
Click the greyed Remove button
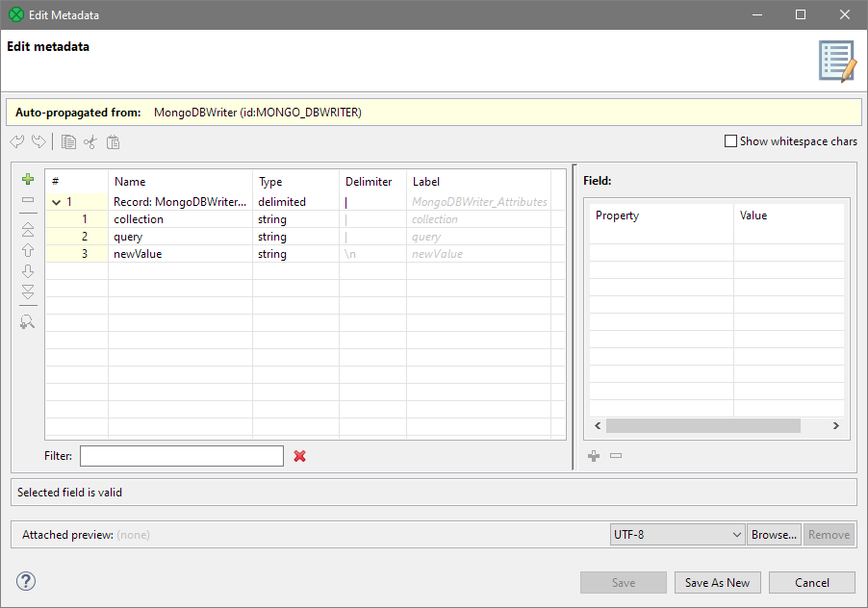tap(829, 535)
